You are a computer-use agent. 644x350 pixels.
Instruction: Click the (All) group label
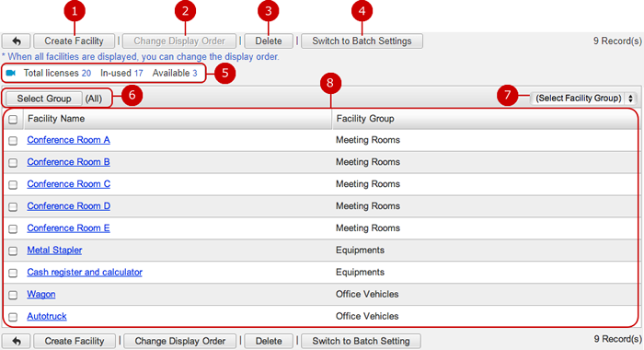click(x=94, y=99)
